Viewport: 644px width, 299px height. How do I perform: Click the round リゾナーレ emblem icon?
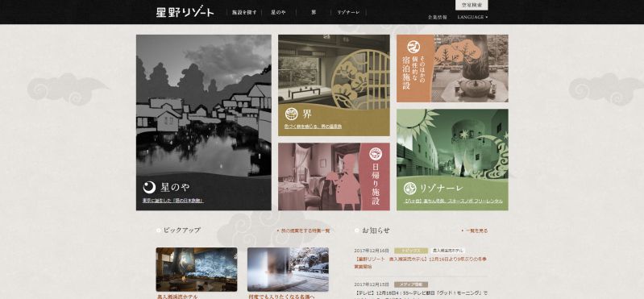point(410,188)
